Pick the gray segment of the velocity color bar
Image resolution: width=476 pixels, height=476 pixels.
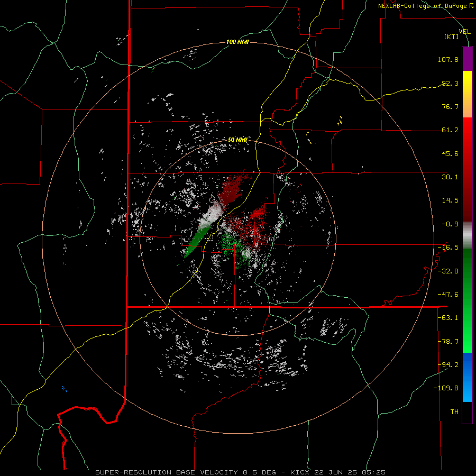click(467, 235)
